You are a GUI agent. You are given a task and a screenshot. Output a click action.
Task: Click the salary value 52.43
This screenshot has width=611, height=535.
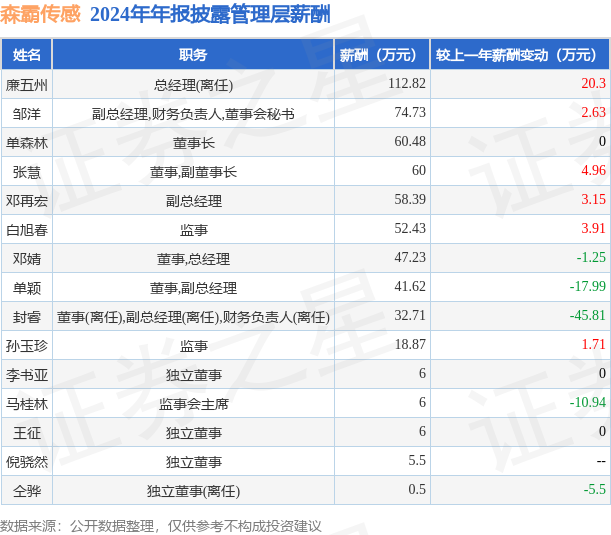(x=410, y=228)
